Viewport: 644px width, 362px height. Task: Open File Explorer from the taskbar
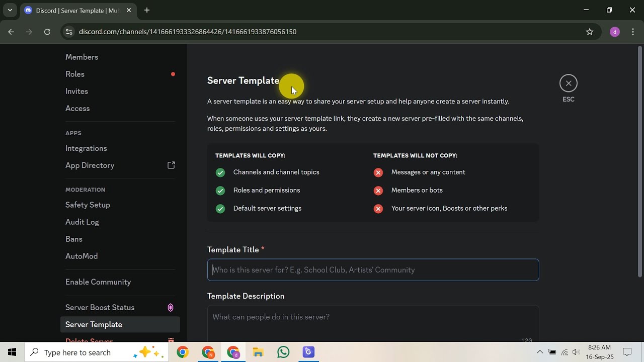tap(258, 352)
